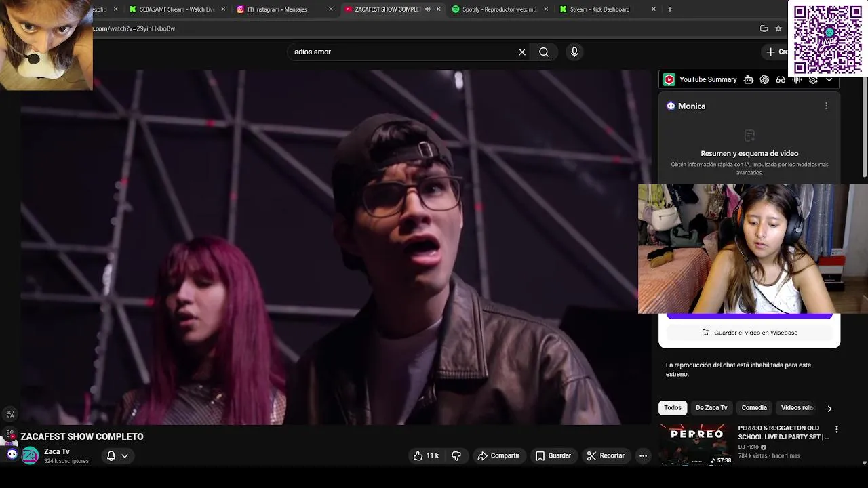Like the video with thumbs up
Screen dimensions: 868x488
click(426, 455)
